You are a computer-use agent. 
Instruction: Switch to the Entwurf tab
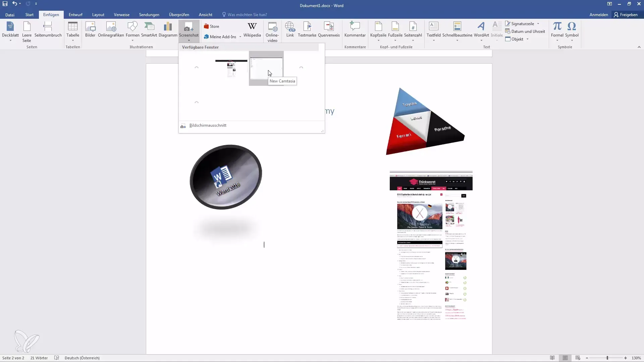pyautogui.click(x=75, y=15)
